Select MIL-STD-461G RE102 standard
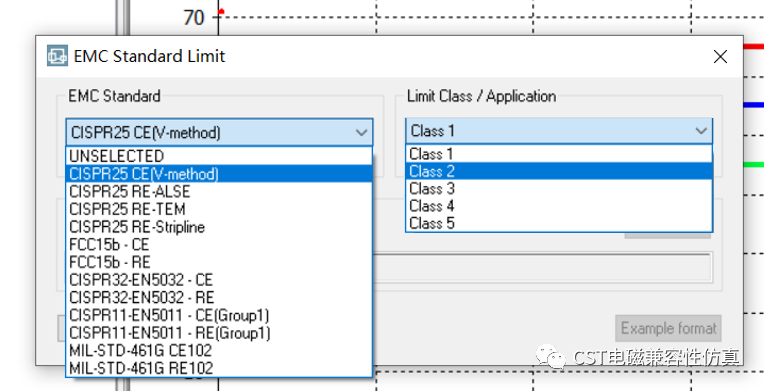The image size is (764, 391). click(219, 368)
